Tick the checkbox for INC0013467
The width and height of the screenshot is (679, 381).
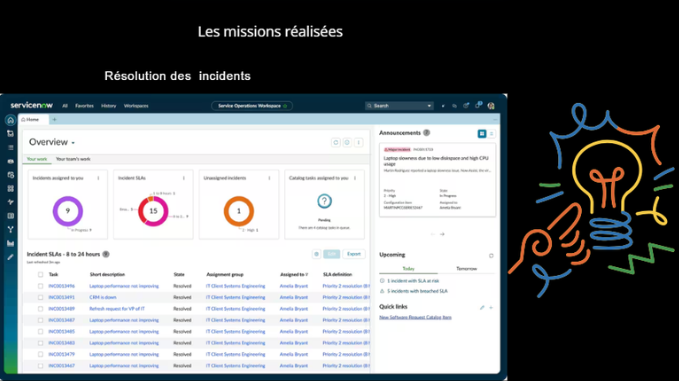[x=40, y=366]
